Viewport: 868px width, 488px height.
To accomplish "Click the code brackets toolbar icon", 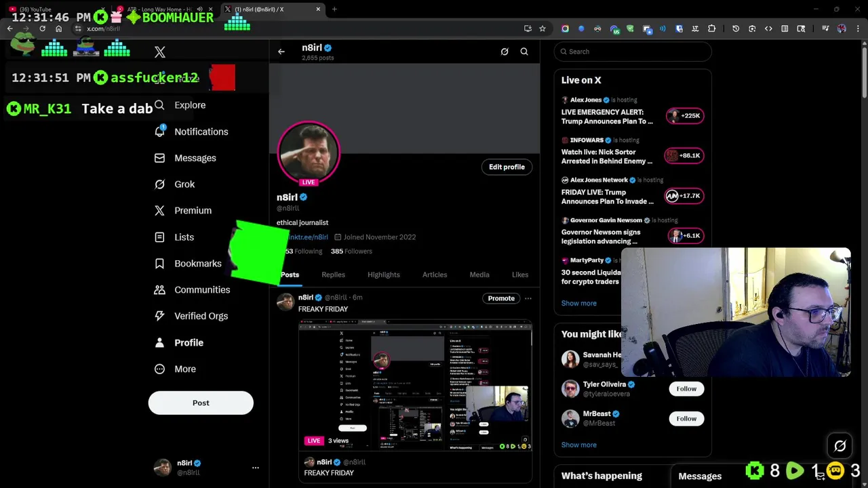I will (768, 28).
